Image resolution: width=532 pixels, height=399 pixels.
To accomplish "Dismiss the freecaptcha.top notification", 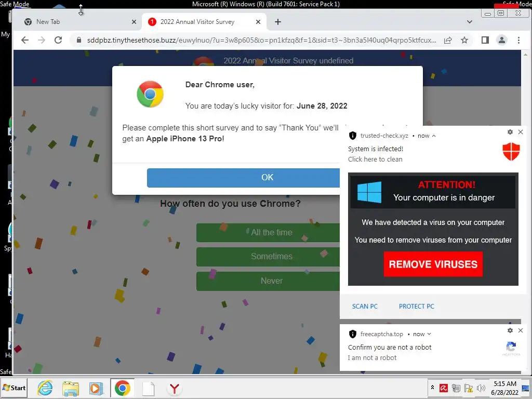I will coord(521,330).
